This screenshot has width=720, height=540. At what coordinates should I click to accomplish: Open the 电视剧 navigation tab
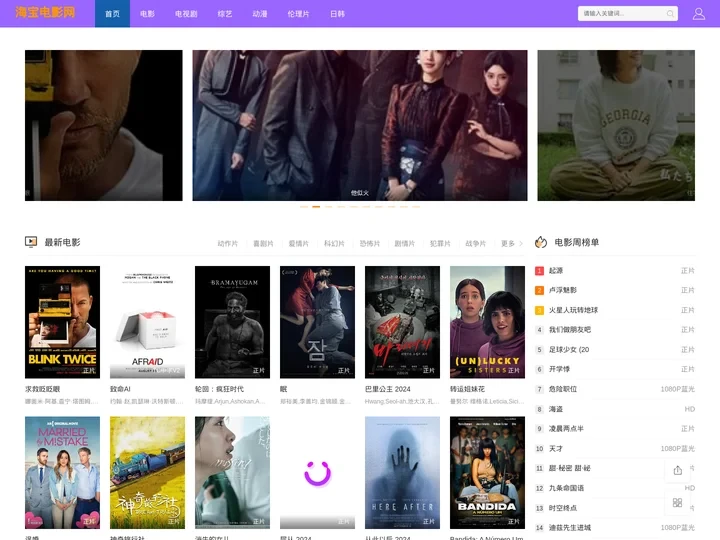(186, 14)
